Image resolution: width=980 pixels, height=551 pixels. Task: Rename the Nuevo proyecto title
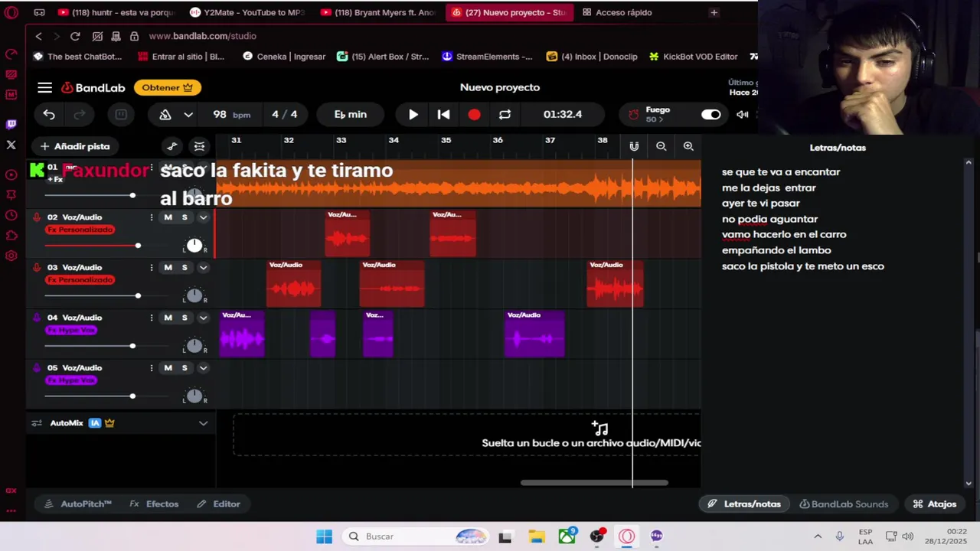click(x=500, y=87)
